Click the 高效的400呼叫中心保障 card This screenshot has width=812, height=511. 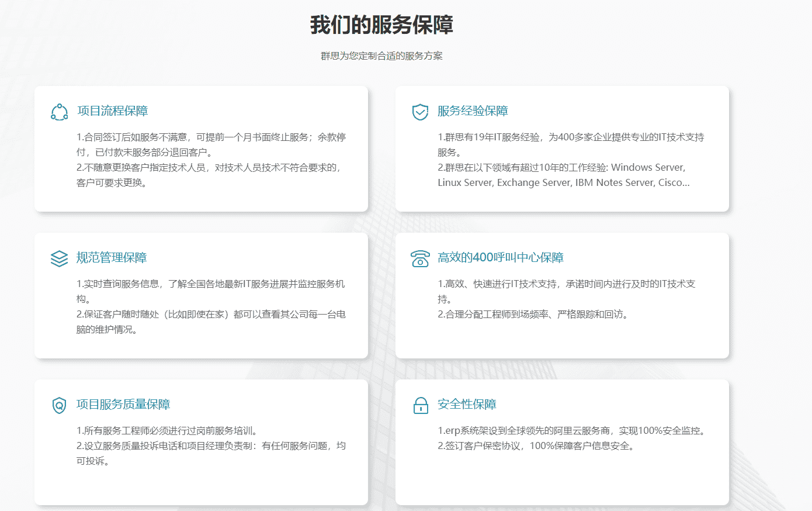coord(562,295)
